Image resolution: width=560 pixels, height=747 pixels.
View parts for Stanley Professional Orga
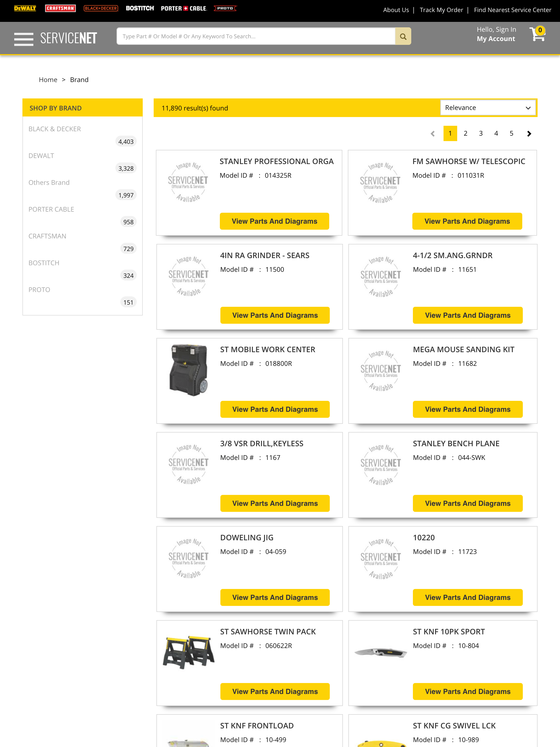pyautogui.click(x=275, y=221)
